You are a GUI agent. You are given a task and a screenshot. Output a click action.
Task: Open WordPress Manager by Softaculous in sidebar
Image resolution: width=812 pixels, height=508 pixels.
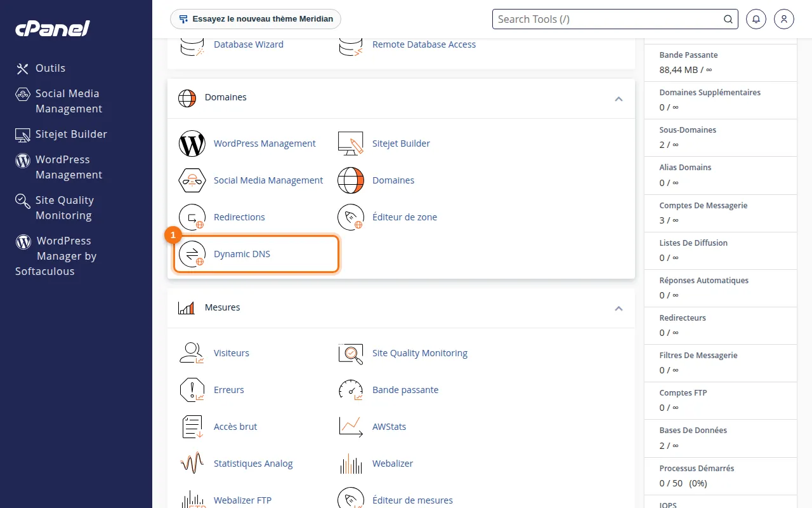pos(56,256)
